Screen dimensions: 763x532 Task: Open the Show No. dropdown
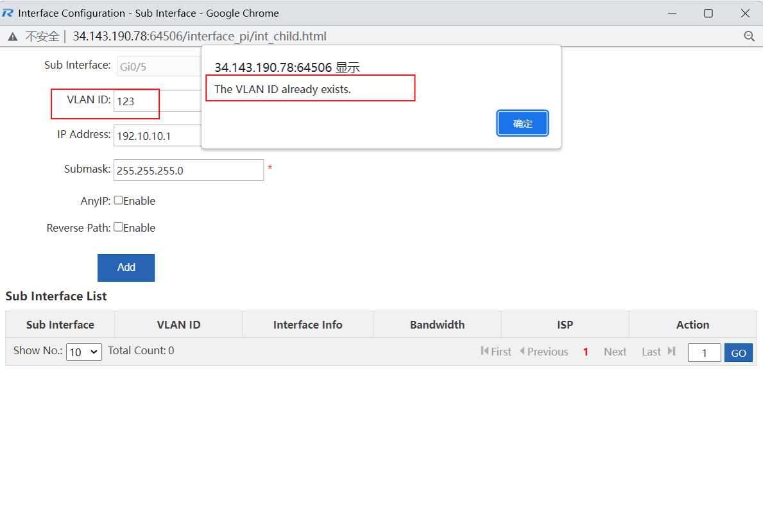pos(84,352)
